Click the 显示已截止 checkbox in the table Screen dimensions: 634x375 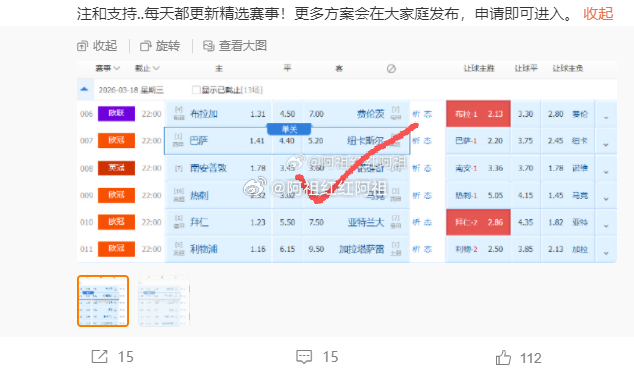196,90
